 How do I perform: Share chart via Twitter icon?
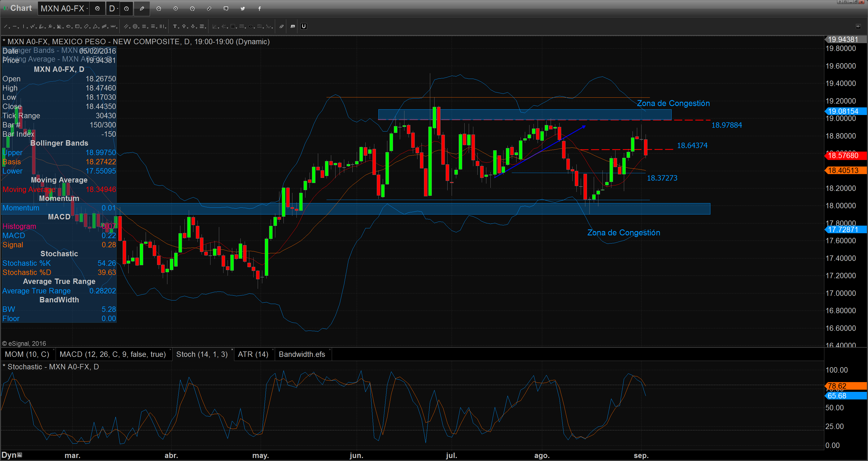pyautogui.click(x=242, y=8)
